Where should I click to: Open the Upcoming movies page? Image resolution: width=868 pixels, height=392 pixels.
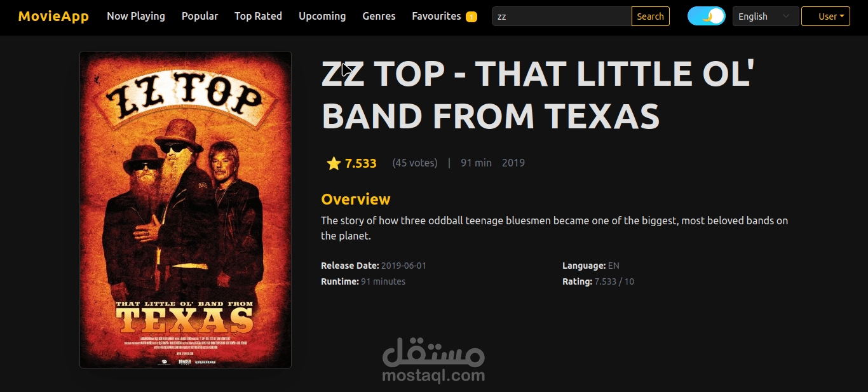[x=322, y=16]
